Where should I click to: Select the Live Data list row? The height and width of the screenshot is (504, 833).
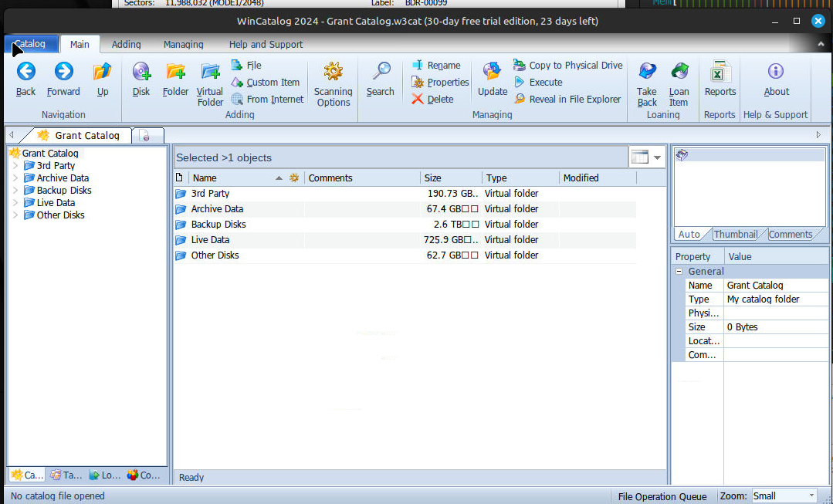point(405,239)
